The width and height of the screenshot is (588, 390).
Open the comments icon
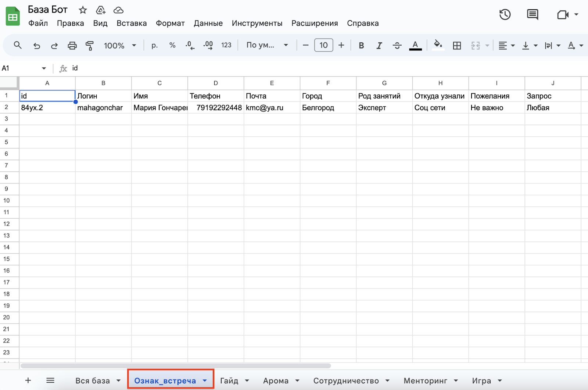click(x=532, y=15)
